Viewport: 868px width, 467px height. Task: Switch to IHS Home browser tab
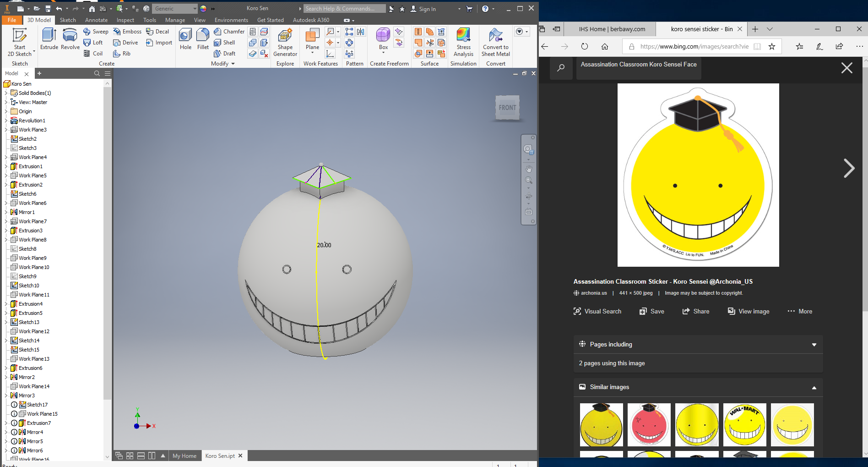pyautogui.click(x=612, y=29)
